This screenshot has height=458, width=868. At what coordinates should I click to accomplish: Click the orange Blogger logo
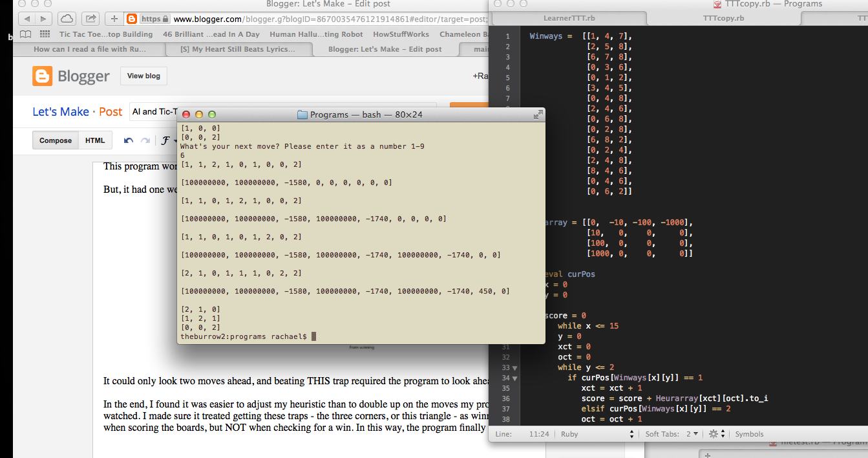coord(43,76)
